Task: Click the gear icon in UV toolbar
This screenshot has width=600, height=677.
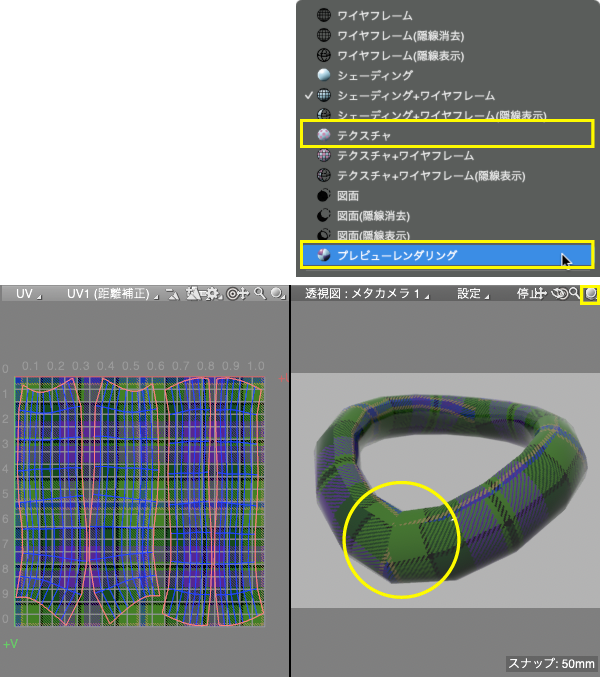Action: click(x=211, y=294)
